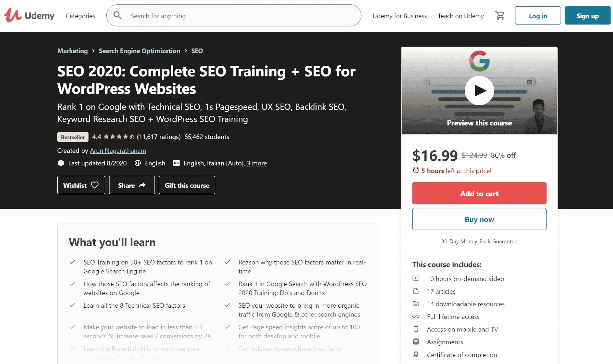Click the $16.99 price
Screen dimensions: 613x364
coord(435,155)
